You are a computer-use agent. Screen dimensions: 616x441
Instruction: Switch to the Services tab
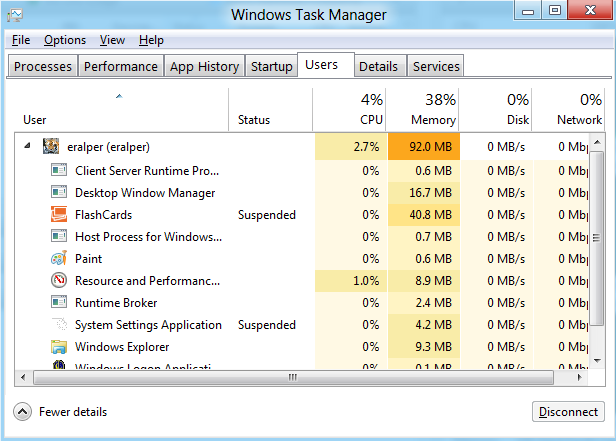(x=436, y=66)
